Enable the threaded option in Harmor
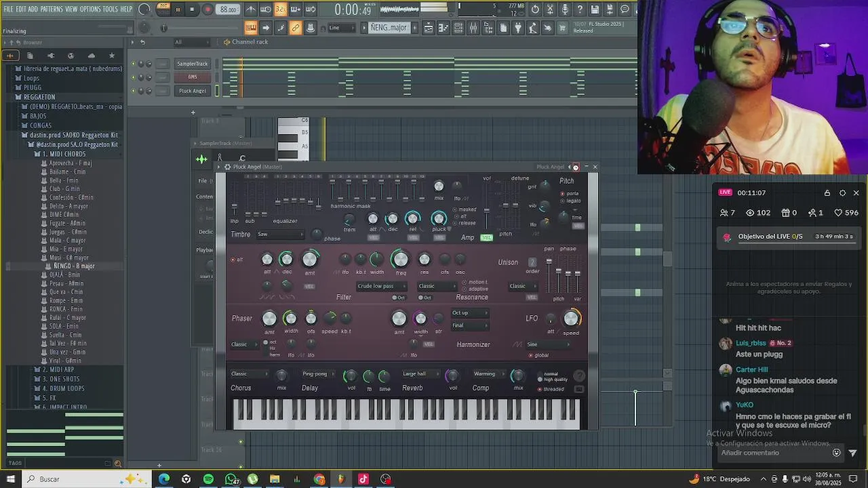 (x=552, y=389)
